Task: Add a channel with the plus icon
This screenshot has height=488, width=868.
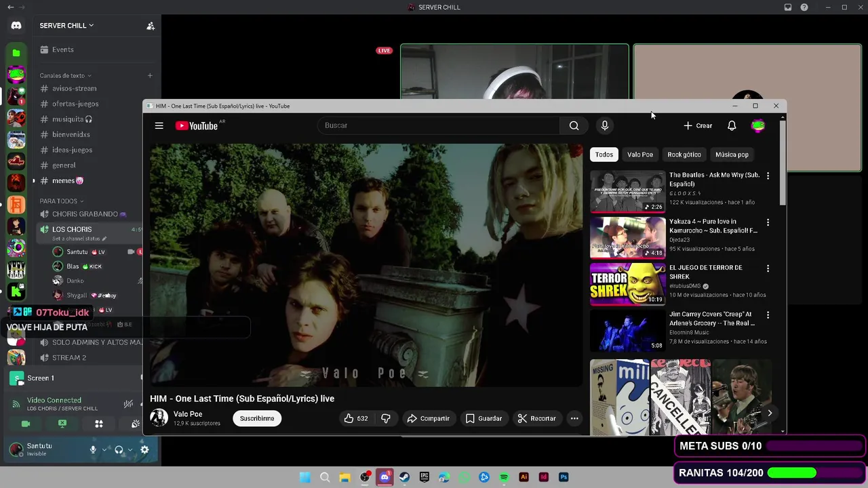Action: point(150,75)
